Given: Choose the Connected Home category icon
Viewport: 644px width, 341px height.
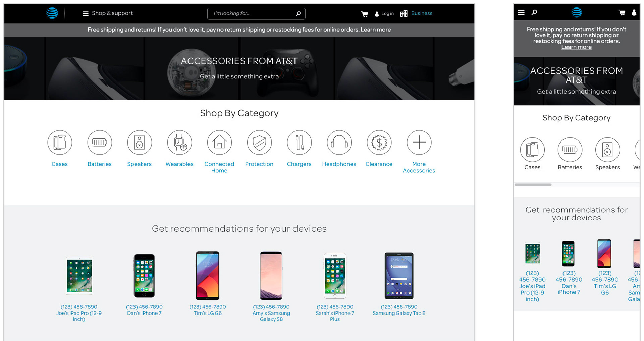Looking at the screenshot, I should [219, 143].
